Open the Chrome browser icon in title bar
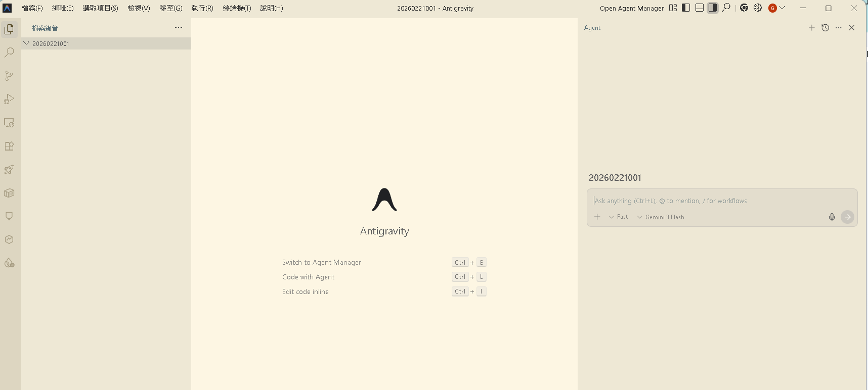Screen dimensions: 868x390 pyautogui.click(x=744, y=8)
